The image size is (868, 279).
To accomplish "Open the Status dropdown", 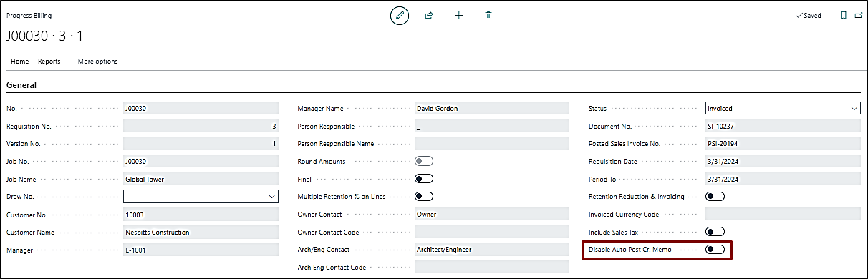I will pyautogui.click(x=783, y=108).
